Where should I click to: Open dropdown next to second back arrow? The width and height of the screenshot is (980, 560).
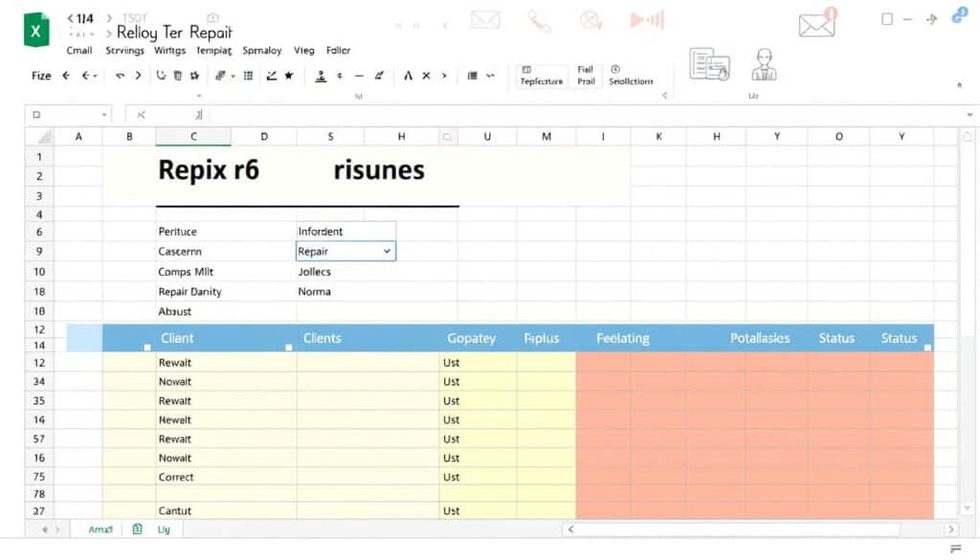point(95,77)
